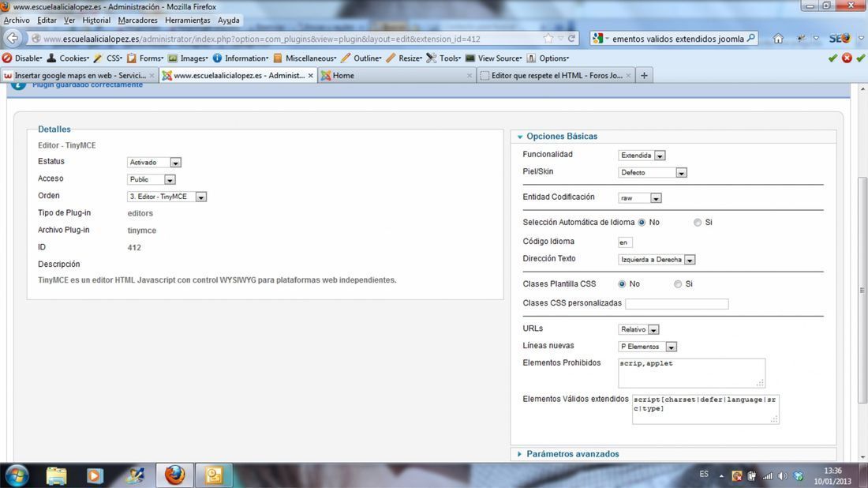Switch to Editor que respete el HTML tab

pyautogui.click(x=556, y=75)
